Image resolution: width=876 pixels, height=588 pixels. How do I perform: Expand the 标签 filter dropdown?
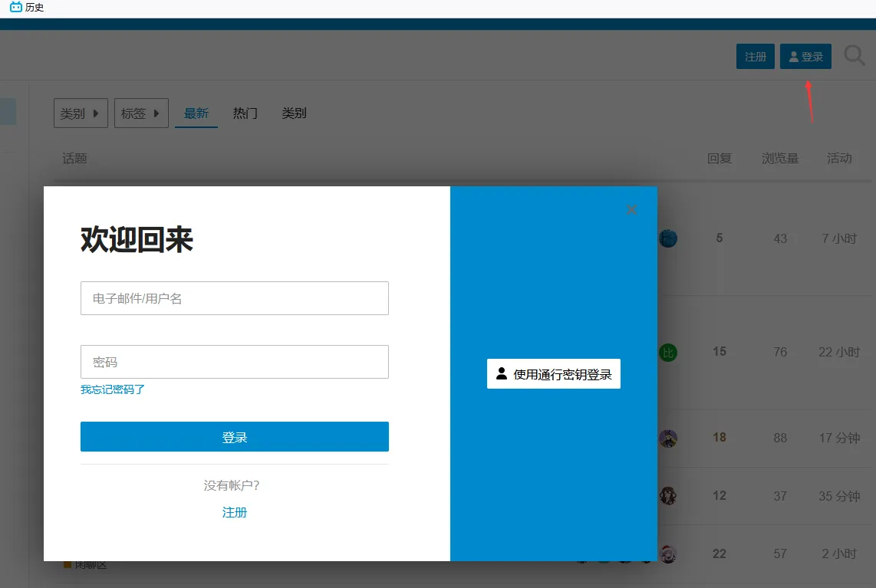point(141,113)
